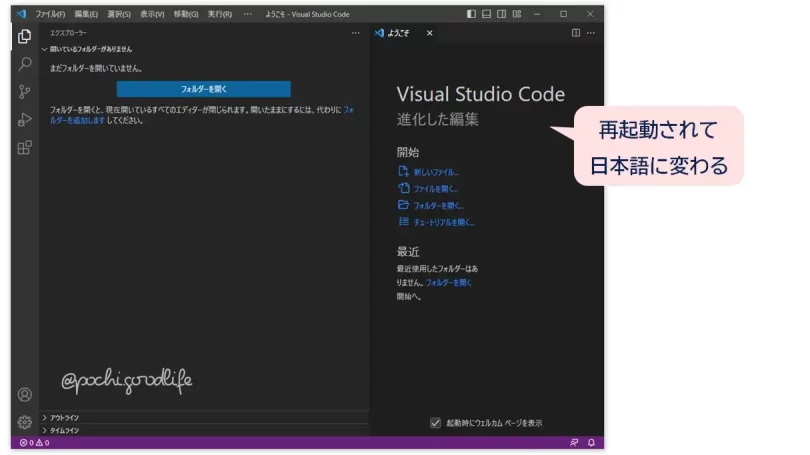
Task: Toggle primary sidebar layout icon
Action: (x=471, y=14)
